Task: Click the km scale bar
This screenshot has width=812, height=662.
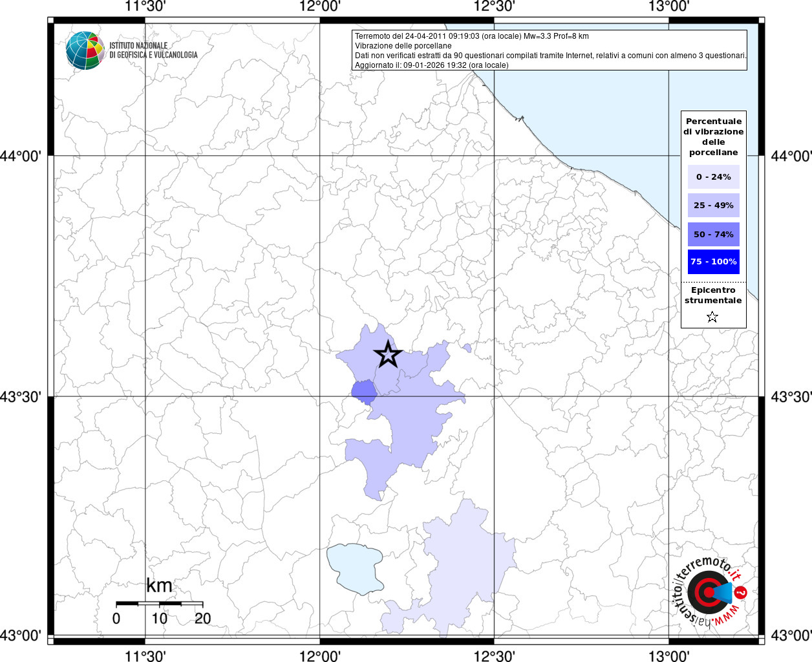Action: pyautogui.click(x=159, y=603)
